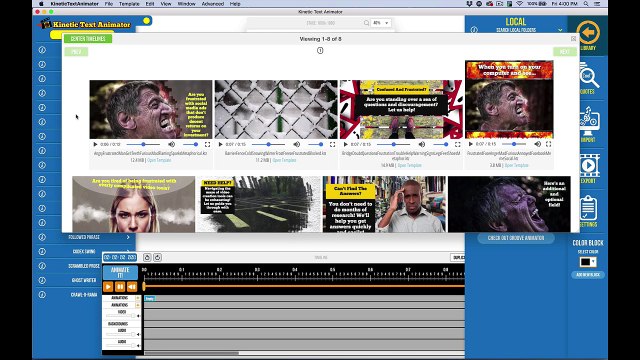640x360 pixels.
Task: Open the KineticTextAnimator app menu
Action: click(x=75, y=4)
